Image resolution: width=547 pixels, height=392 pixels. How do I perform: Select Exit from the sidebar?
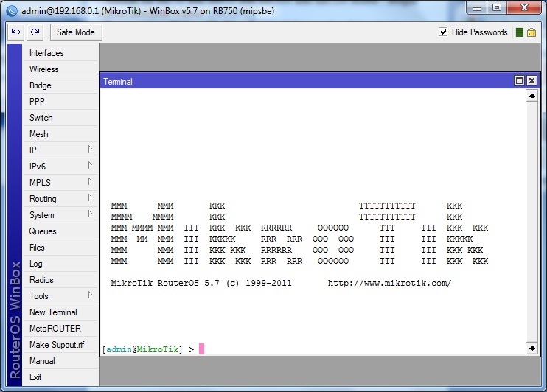[x=60, y=377]
